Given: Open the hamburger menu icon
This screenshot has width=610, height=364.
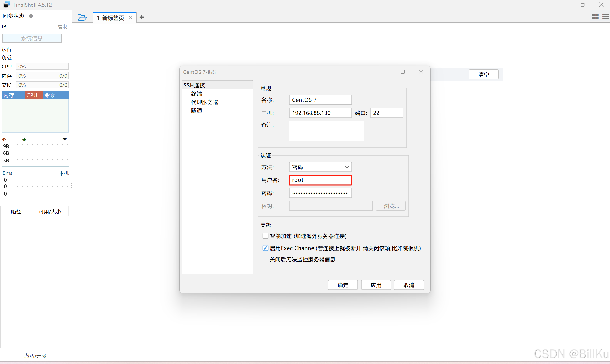Looking at the screenshot, I should [605, 16].
